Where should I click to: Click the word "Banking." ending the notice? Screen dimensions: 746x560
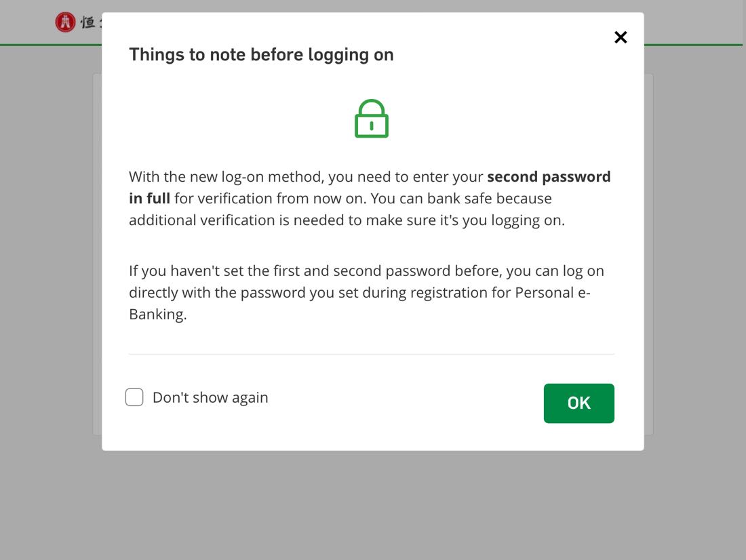(157, 315)
